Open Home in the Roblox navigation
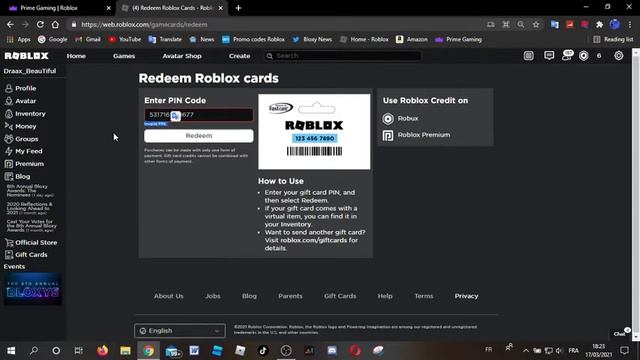 click(76, 56)
